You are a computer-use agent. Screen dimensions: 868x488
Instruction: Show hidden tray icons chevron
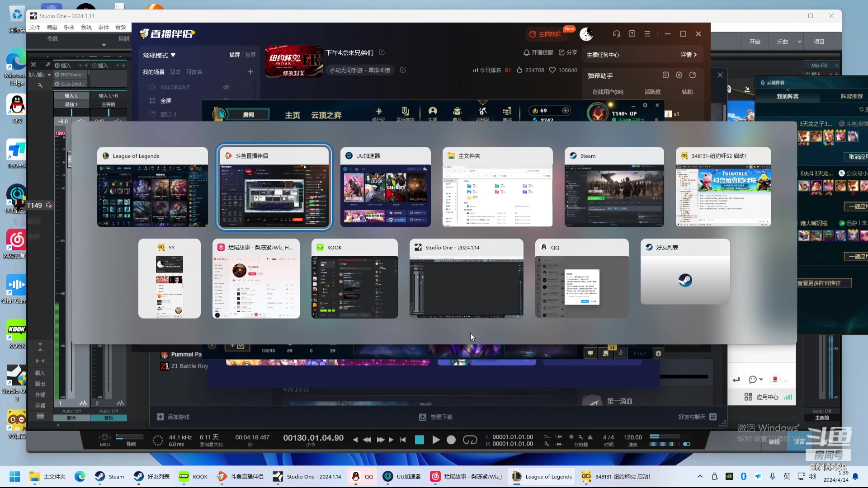pyautogui.click(x=700, y=476)
